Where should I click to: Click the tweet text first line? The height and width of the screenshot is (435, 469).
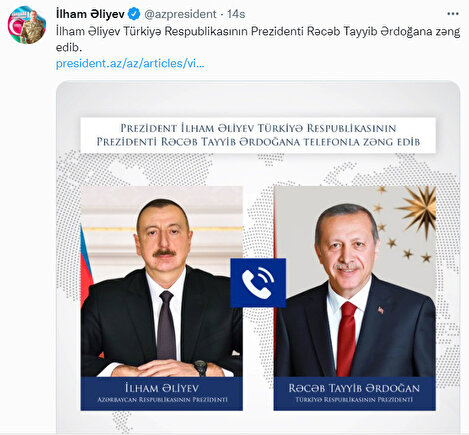click(258, 32)
